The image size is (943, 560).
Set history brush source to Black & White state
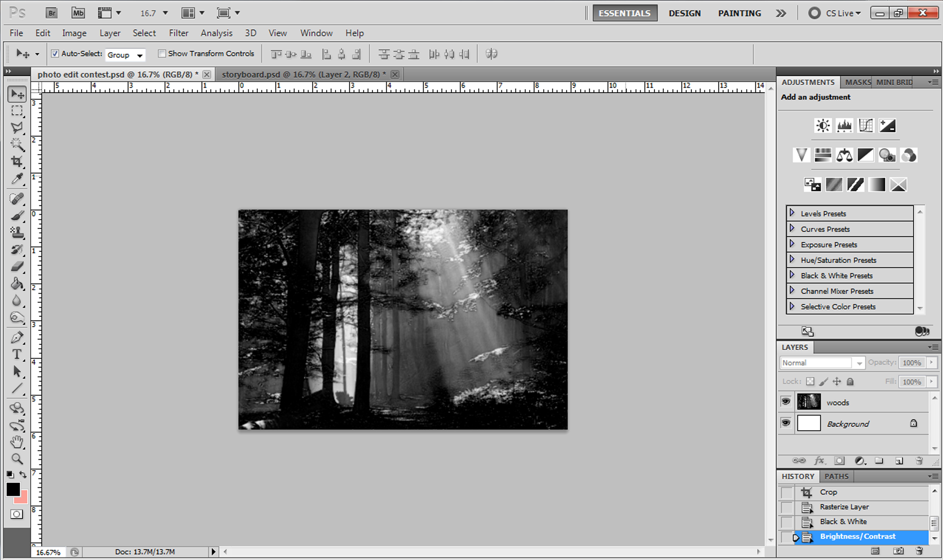(x=787, y=522)
